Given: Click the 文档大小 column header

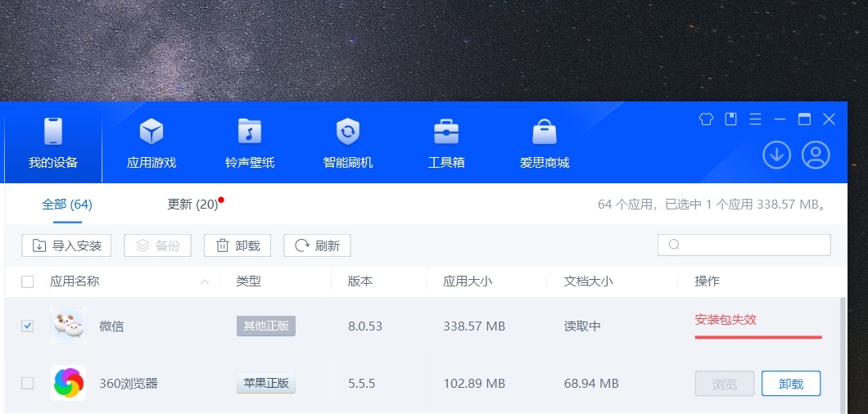Looking at the screenshot, I should click(x=589, y=281).
